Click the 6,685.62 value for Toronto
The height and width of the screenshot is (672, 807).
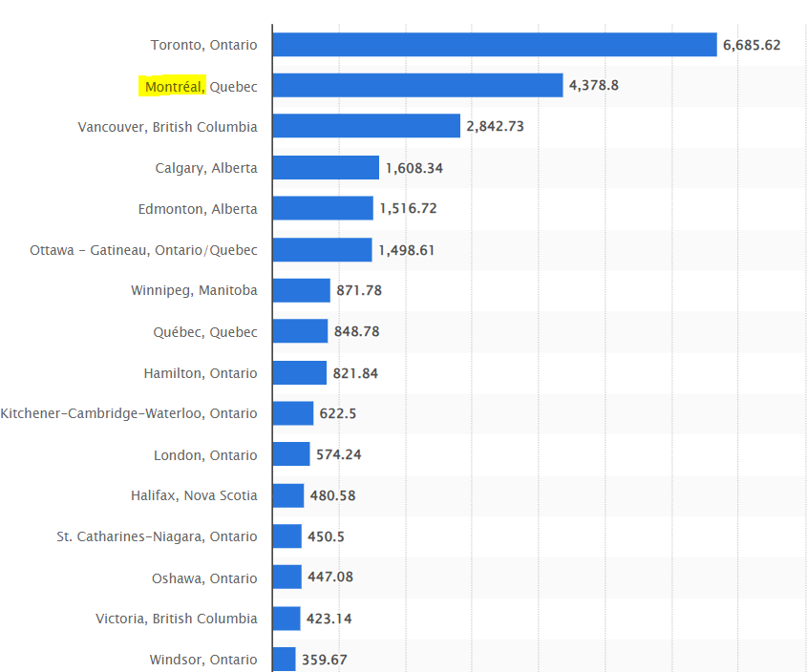pos(752,45)
